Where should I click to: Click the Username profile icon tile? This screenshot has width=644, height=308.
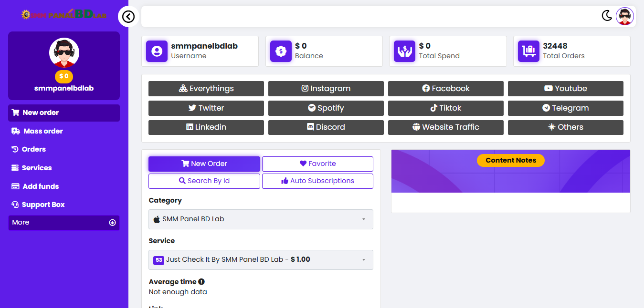tap(157, 51)
